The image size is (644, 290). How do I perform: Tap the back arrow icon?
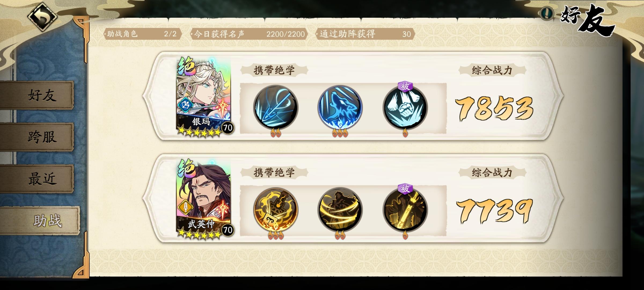click(42, 17)
